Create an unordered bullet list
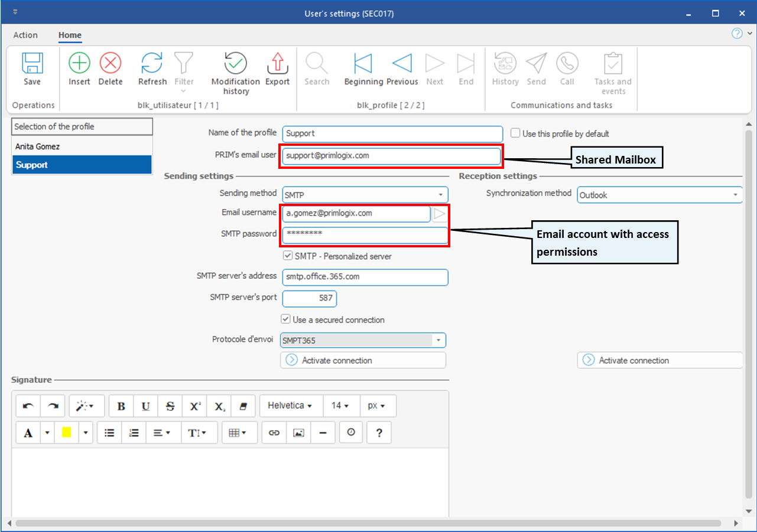757x532 pixels. pyautogui.click(x=109, y=433)
